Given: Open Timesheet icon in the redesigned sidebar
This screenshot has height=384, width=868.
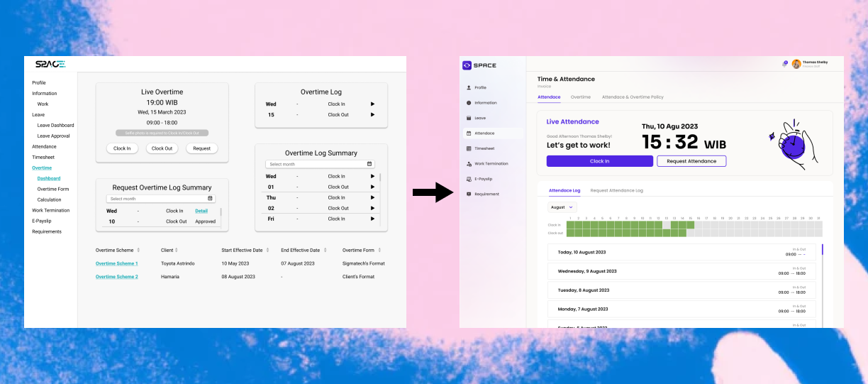Looking at the screenshot, I should pyautogui.click(x=469, y=148).
